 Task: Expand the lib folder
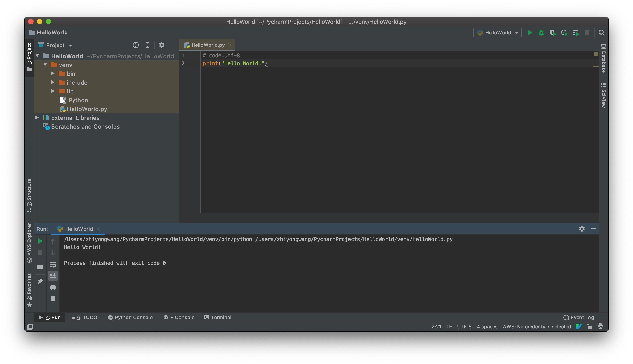53,91
